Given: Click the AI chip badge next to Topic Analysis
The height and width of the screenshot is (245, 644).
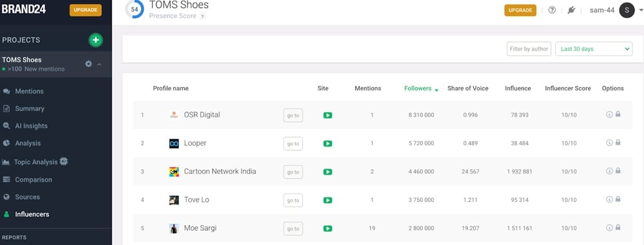Looking at the screenshot, I should tap(64, 162).
